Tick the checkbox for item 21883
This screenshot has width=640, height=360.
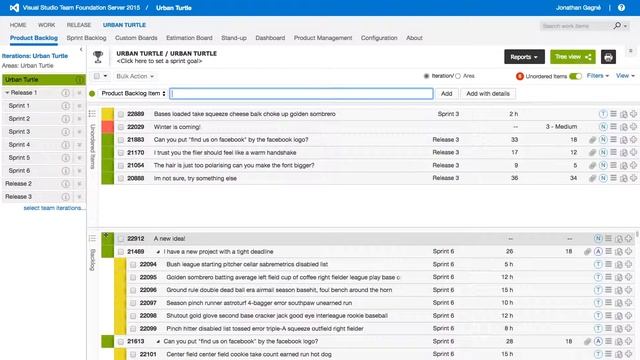pos(121,140)
